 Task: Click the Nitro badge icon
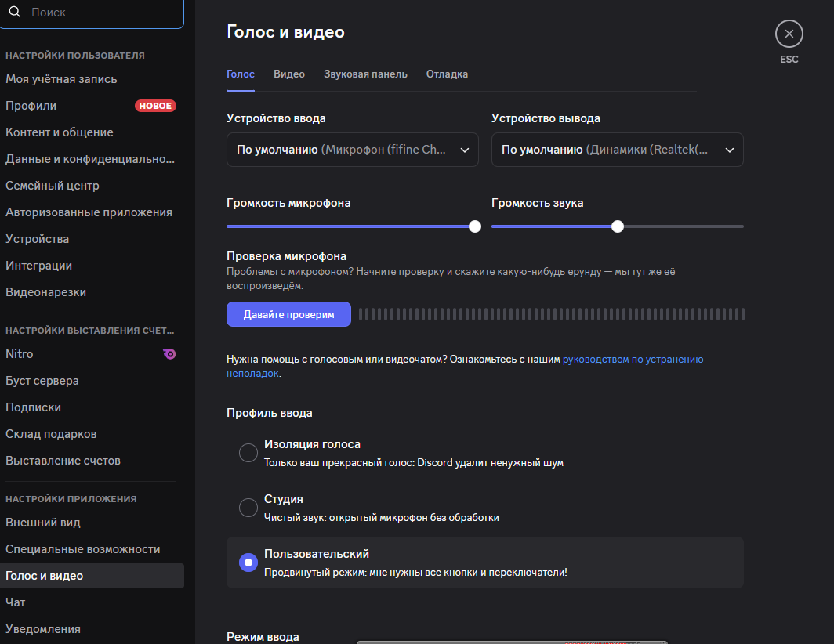coord(169,353)
